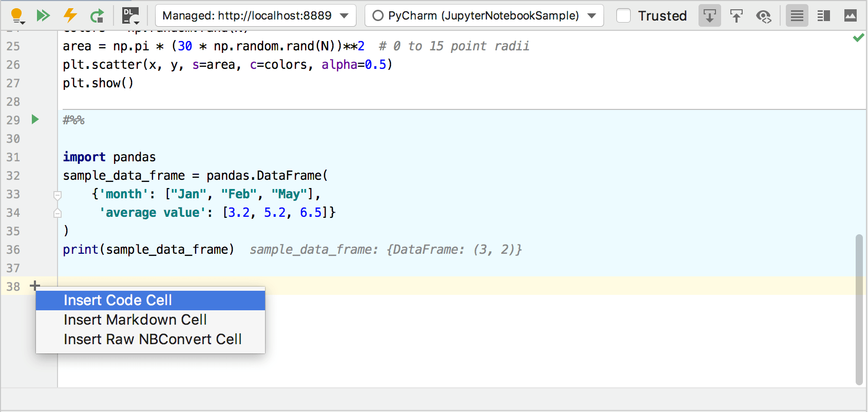Run cell with green arrow at line 29
Viewport: 868px width, 412px height.
[x=35, y=120]
